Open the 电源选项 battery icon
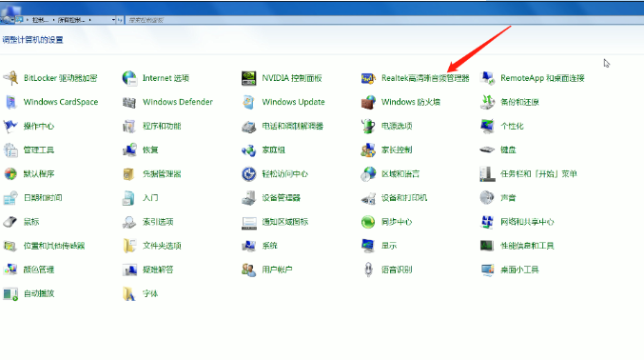 tap(368, 126)
